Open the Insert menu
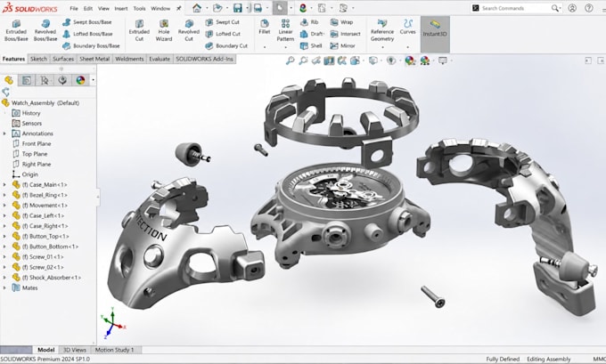 (x=121, y=8)
